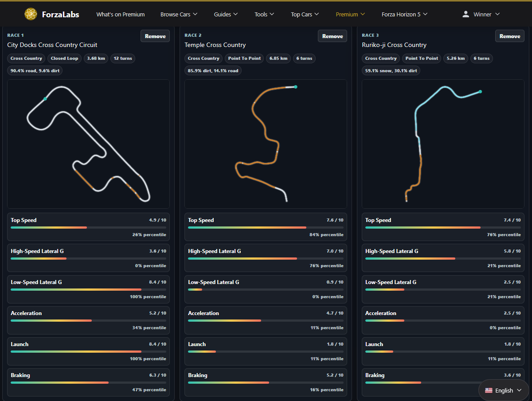Click the 6 turns tag in Race 2

point(304,58)
